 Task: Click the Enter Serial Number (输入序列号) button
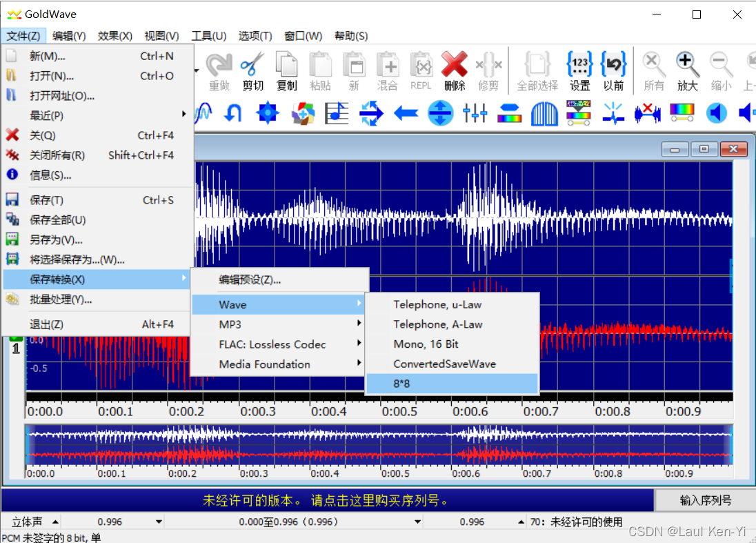[705, 500]
